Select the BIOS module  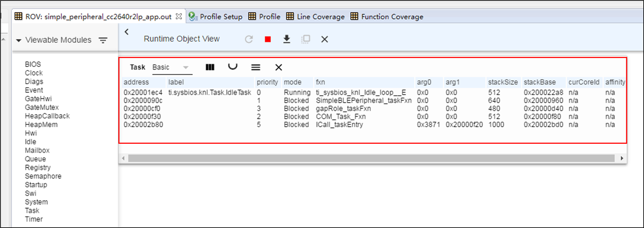(33, 64)
